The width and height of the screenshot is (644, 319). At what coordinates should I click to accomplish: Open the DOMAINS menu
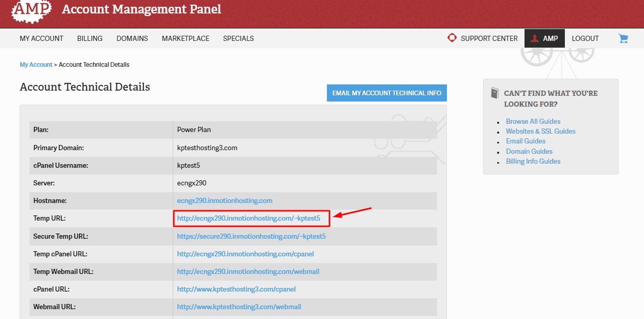pos(132,38)
